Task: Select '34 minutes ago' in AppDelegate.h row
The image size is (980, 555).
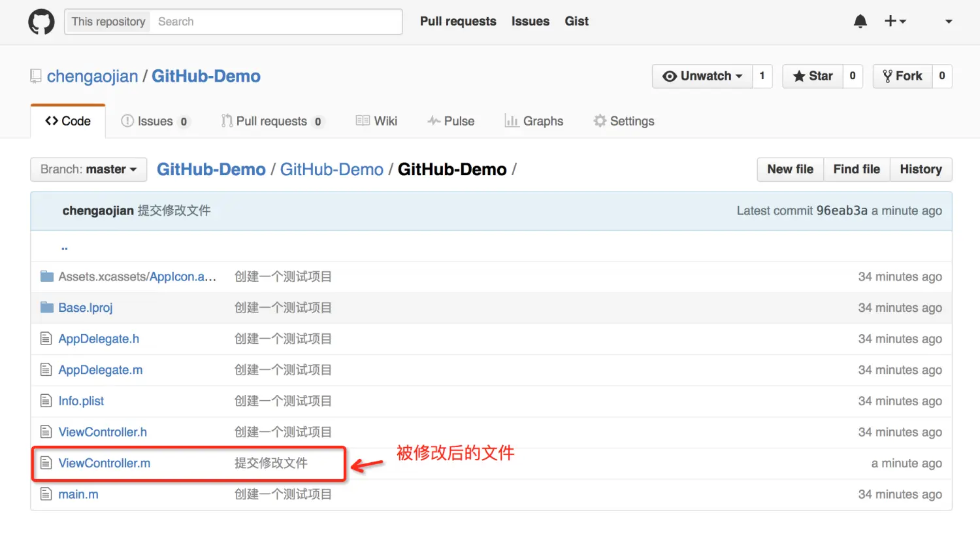Action: tap(900, 339)
